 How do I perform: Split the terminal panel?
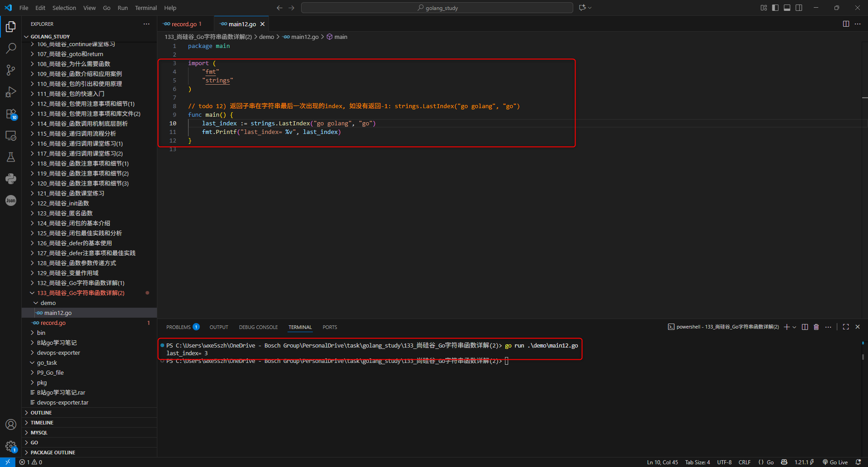click(x=805, y=327)
